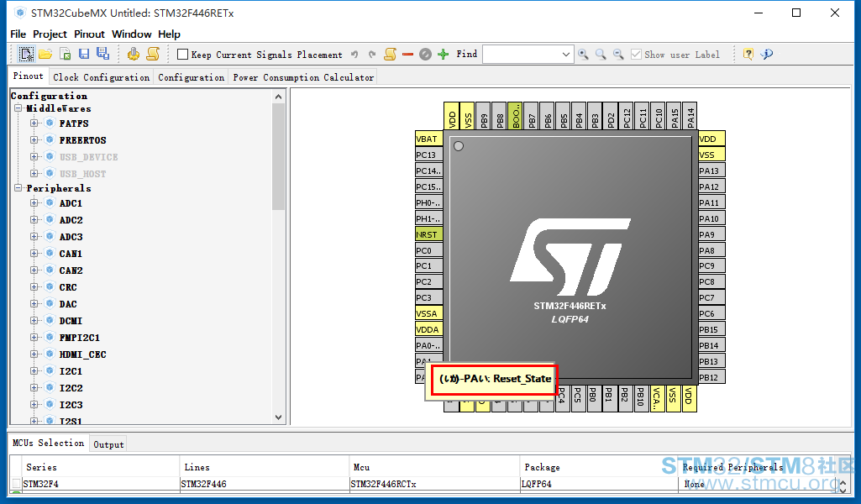Expand the FREERTOS node

(x=34, y=140)
